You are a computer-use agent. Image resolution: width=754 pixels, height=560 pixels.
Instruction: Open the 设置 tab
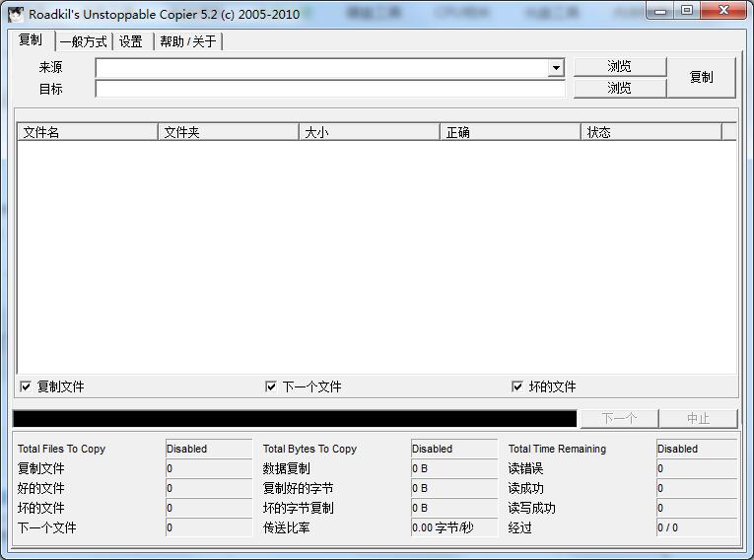click(x=131, y=41)
